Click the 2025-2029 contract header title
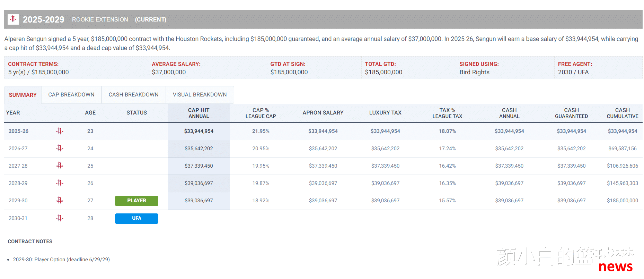This screenshot has width=644, height=279. [44, 19]
